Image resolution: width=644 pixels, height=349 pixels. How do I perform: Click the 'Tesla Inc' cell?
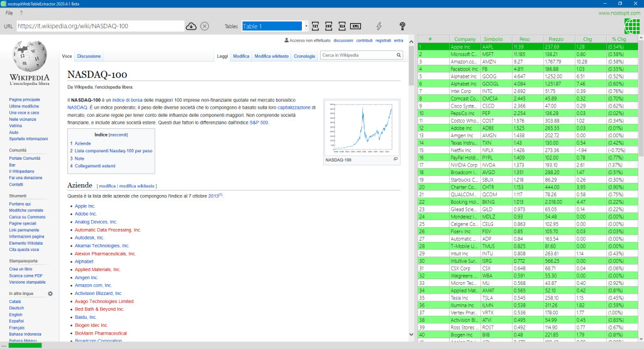click(x=465, y=298)
